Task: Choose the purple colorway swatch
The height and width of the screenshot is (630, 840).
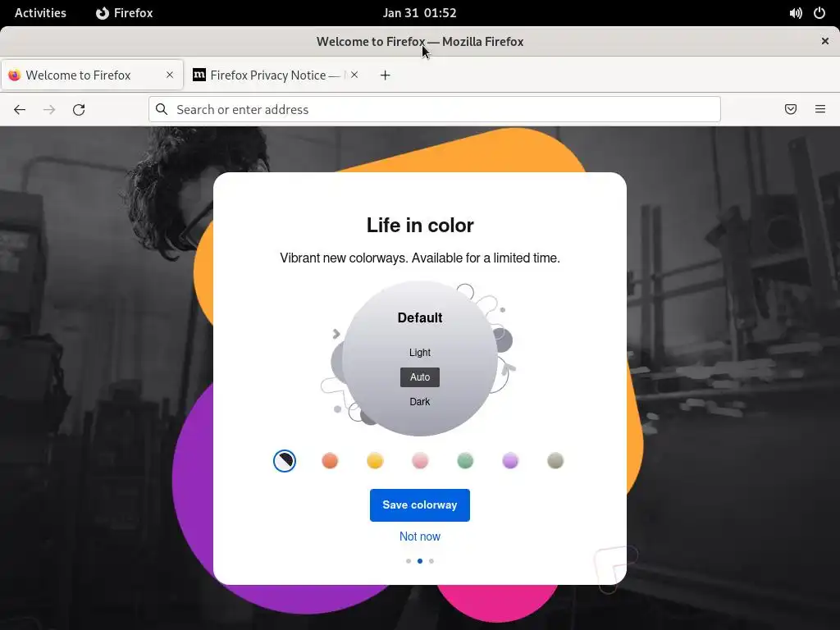Action: [x=510, y=461]
